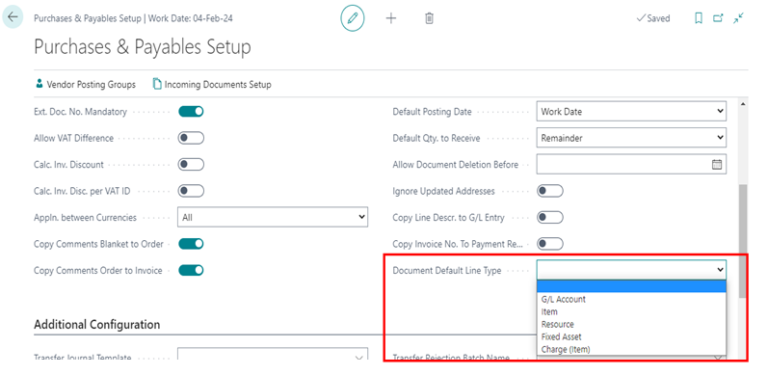Screen dimensions: 768x375
Task: Open page in a new window
Action: (718, 18)
